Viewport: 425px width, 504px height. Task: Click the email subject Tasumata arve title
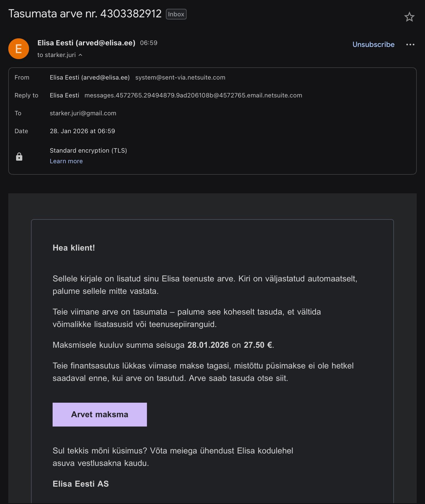[85, 14]
